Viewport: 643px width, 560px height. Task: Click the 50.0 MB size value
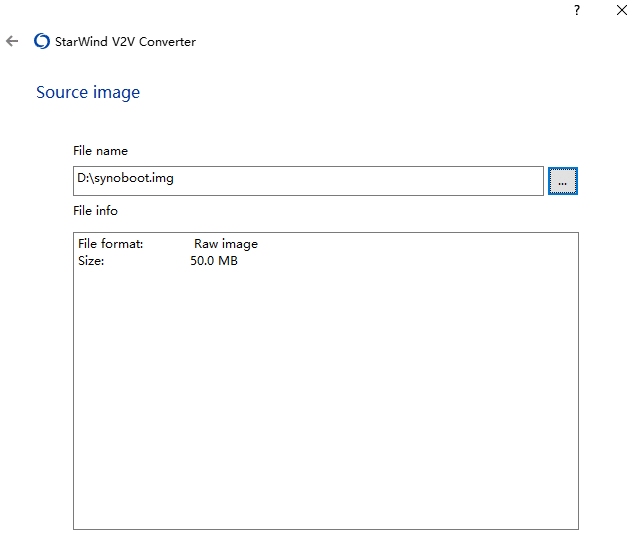[x=213, y=261]
